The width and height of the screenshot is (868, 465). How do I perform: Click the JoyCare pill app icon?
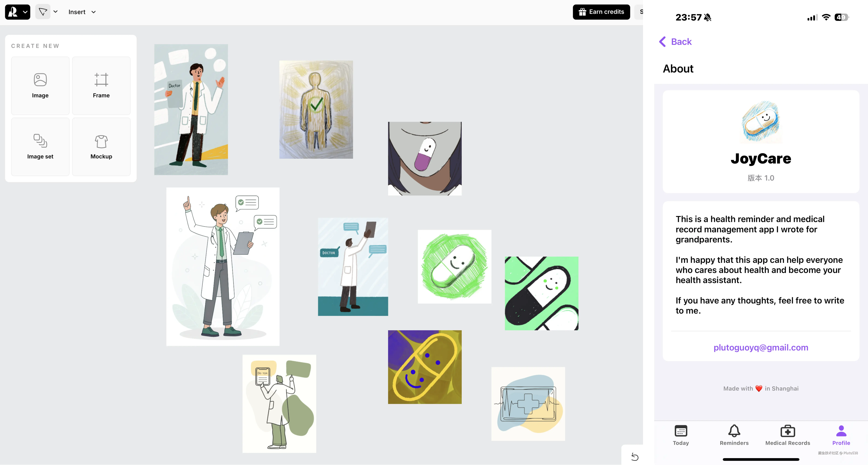[x=761, y=121]
